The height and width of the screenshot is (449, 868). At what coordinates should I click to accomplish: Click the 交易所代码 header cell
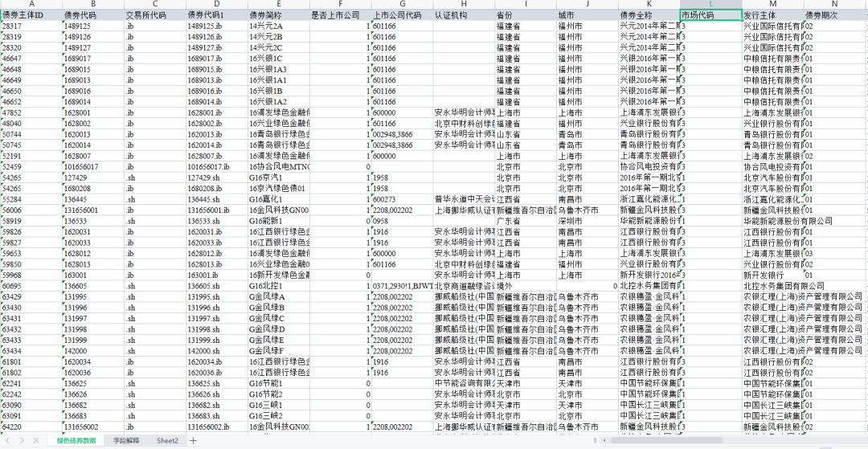click(x=155, y=15)
